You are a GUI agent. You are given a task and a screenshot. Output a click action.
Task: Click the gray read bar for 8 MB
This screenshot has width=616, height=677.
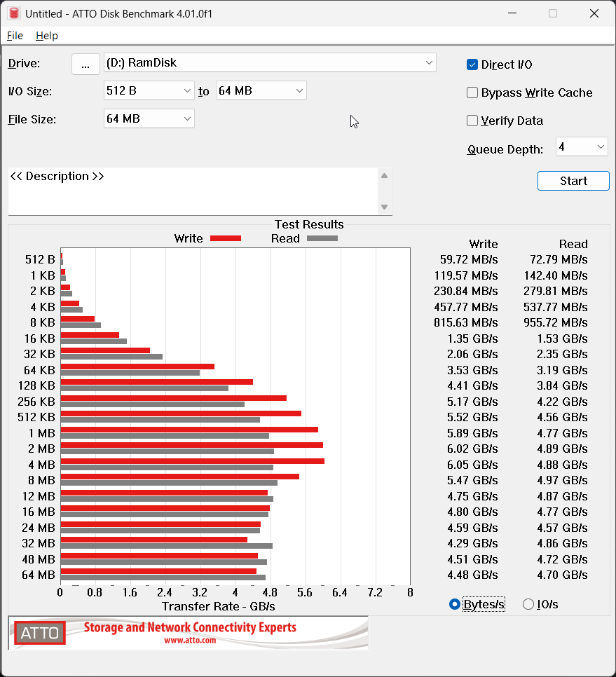click(169, 483)
